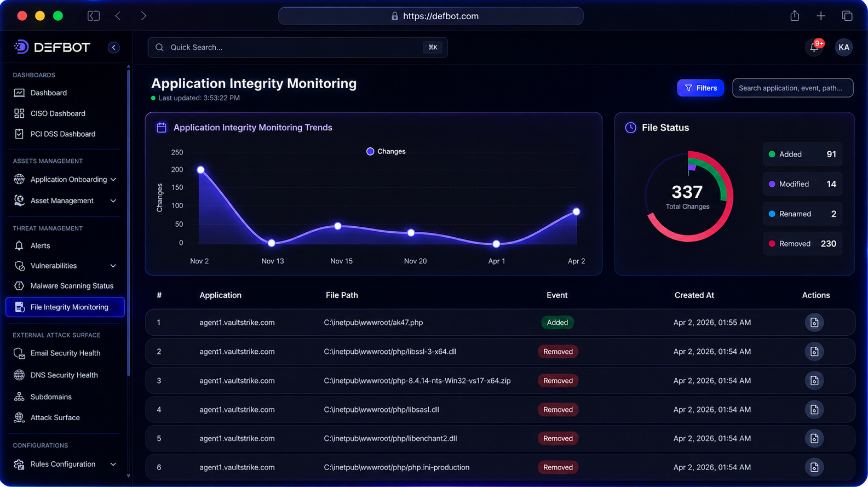
Task: Open file details for libsasl.dll row
Action: [x=814, y=410]
